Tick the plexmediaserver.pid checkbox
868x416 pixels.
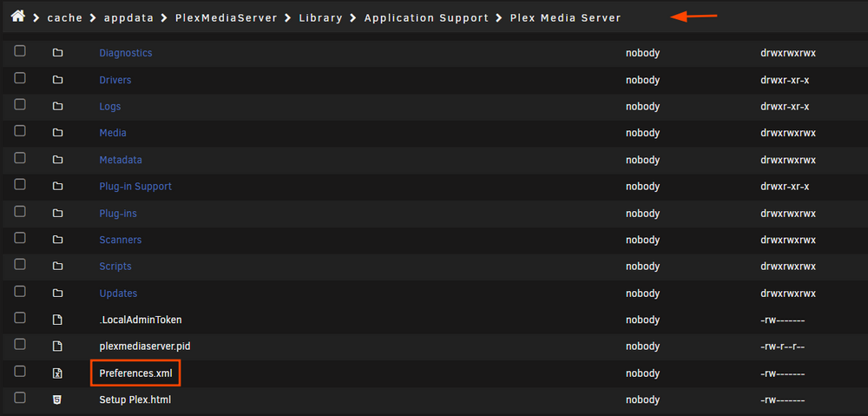(x=20, y=344)
